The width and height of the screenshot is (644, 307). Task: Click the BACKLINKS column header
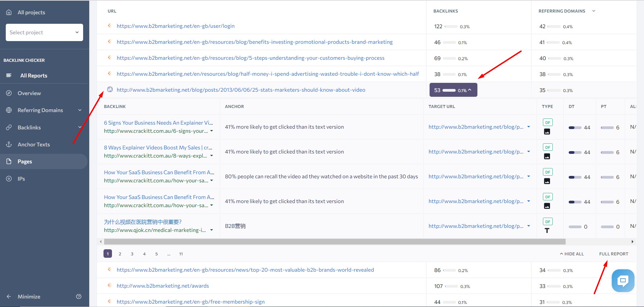coord(446,11)
